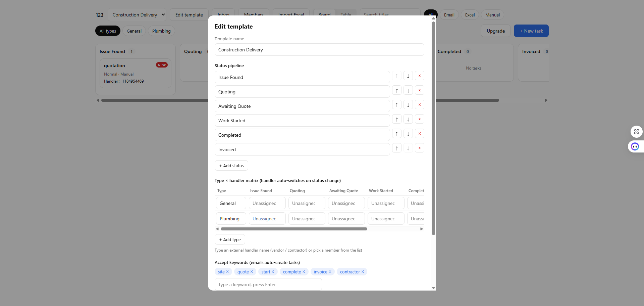Move Work Started status up
Image resolution: width=644 pixels, height=306 pixels.
[x=396, y=119]
